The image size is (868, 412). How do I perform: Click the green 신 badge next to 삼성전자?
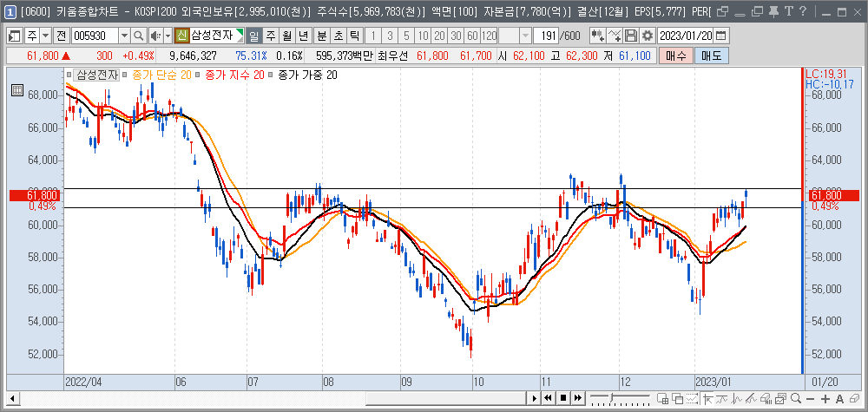pos(182,36)
